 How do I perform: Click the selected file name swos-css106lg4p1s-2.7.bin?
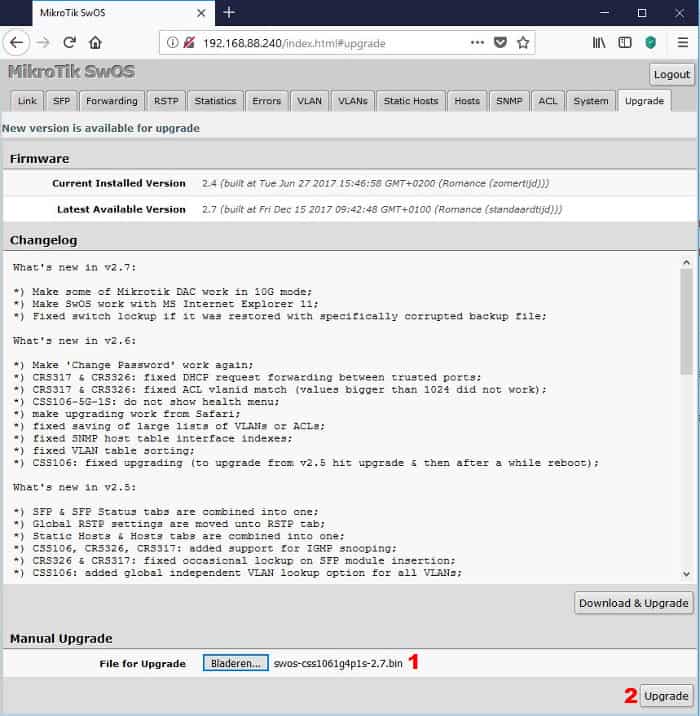point(338,663)
